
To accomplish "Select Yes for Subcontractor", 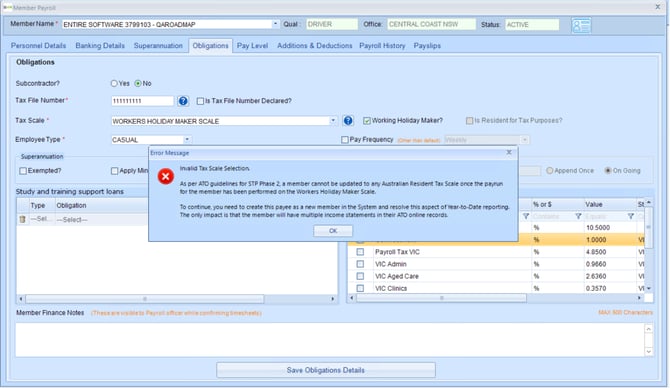I will click(114, 83).
